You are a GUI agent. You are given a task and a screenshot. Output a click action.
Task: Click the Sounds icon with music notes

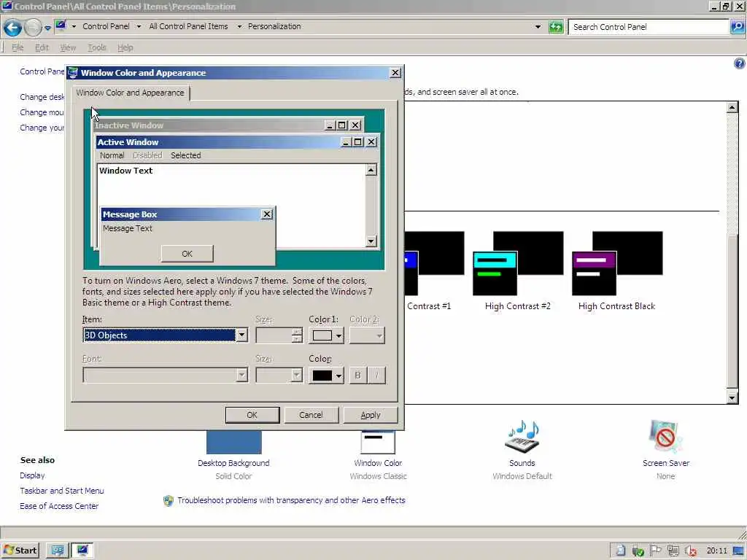pos(522,436)
